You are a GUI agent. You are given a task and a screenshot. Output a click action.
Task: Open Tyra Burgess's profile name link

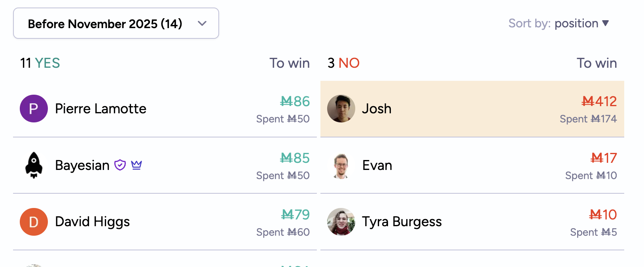(x=402, y=222)
